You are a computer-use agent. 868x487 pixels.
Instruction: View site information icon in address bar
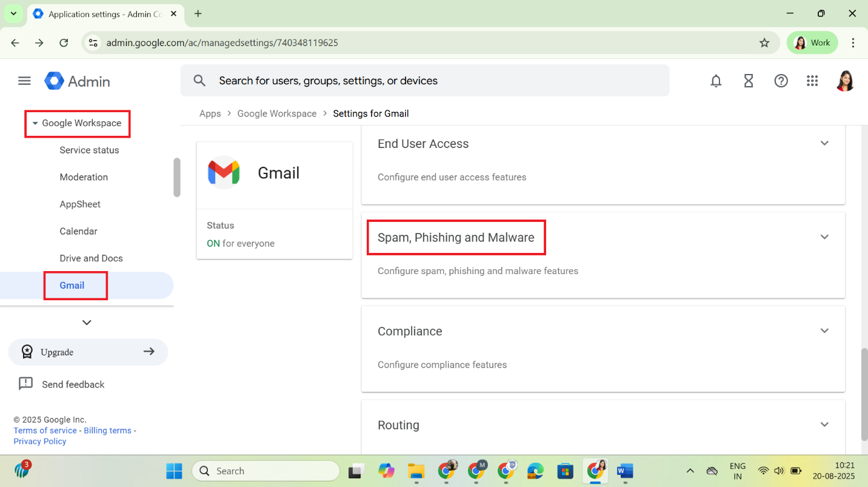click(93, 42)
